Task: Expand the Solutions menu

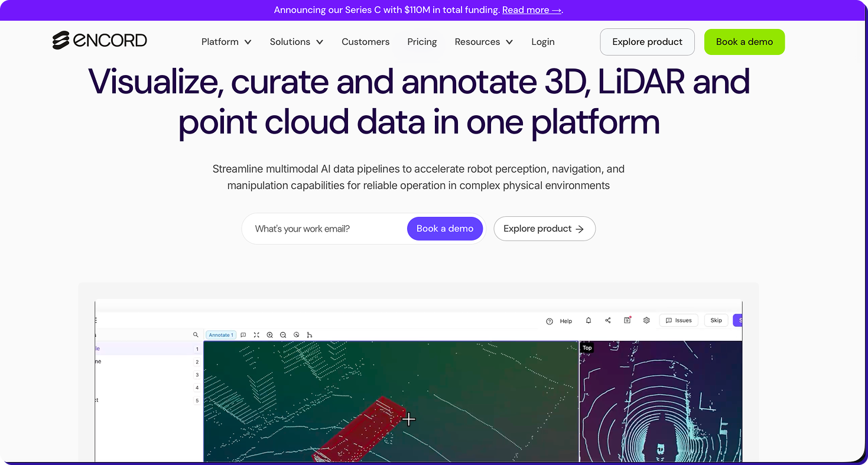Action: tap(297, 42)
